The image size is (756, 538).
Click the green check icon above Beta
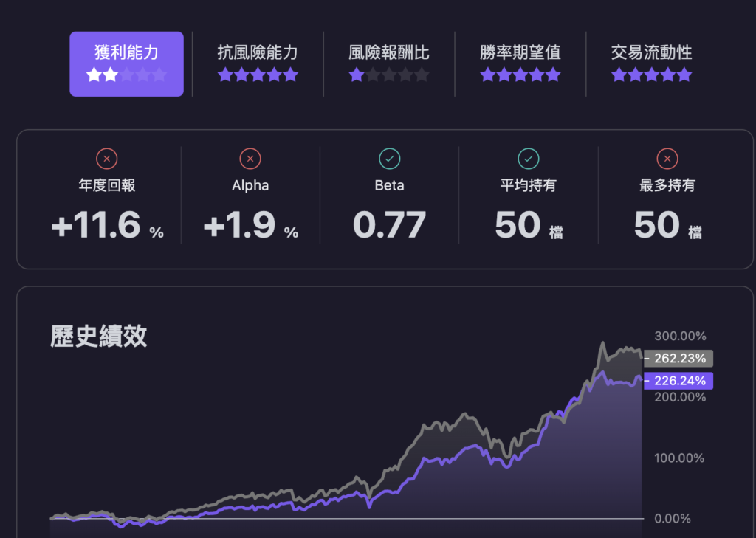pos(389,158)
